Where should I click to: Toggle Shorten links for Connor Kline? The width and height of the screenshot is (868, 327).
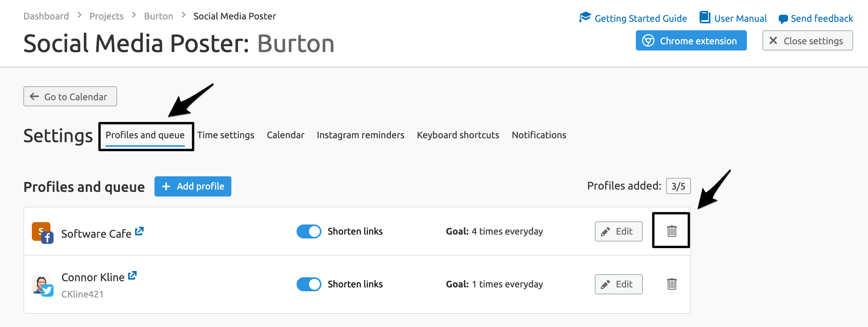pyautogui.click(x=309, y=284)
